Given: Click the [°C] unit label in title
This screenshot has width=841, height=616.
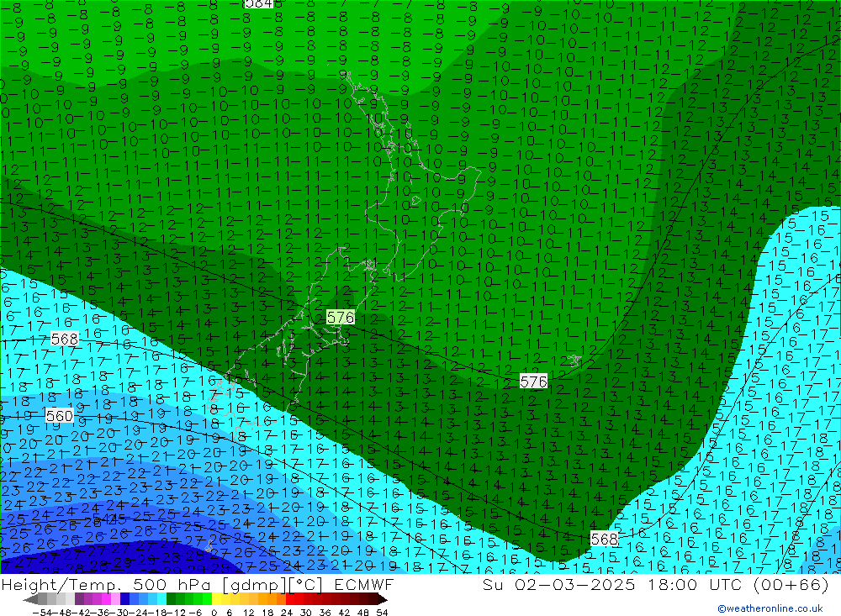Looking at the screenshot, I should point(306,584).
